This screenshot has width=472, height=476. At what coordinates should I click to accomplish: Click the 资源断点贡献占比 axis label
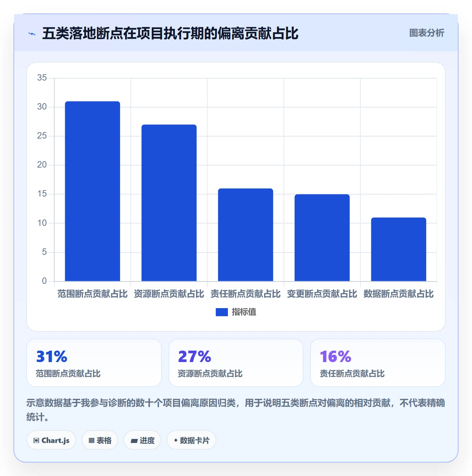coord(169,294)
